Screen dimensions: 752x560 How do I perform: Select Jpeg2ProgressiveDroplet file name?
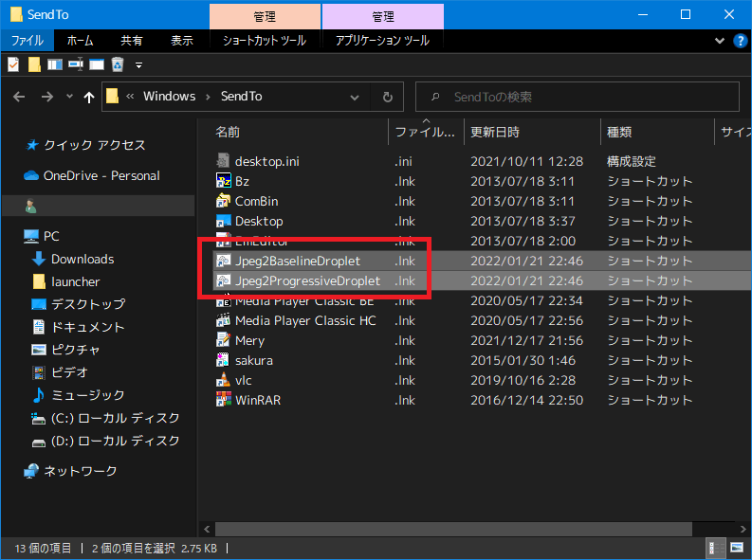click(x=307, y=280)
